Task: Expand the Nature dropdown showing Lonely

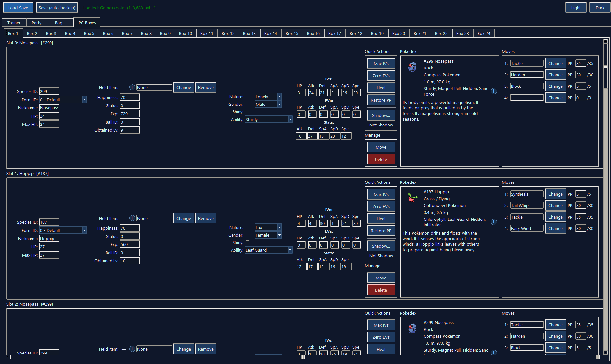Action: [x=268, y=97]
